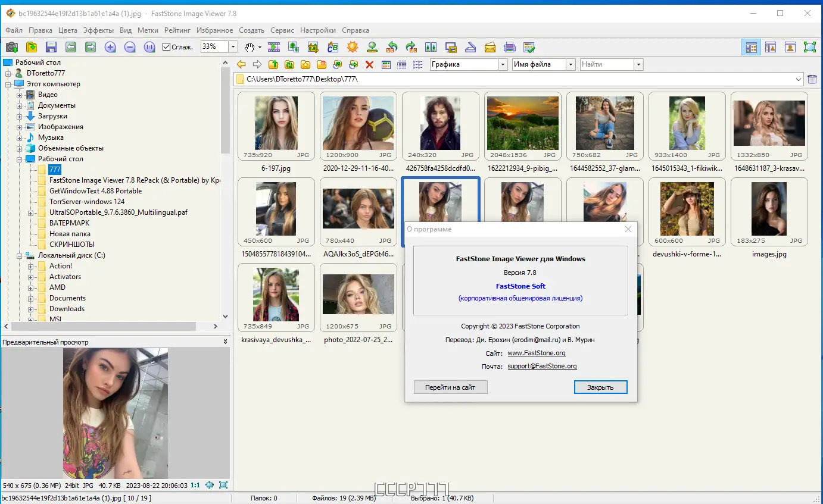Open the Графика file filter dropdown
Image resolution: width=823 pixels, height=504 pixels.
pos(502,64)
